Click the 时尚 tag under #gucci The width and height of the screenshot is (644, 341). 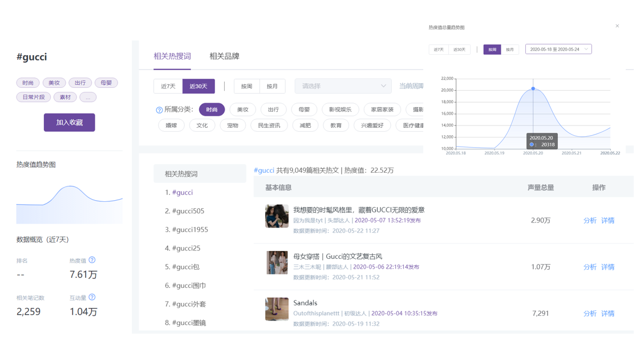click(28, 83)
